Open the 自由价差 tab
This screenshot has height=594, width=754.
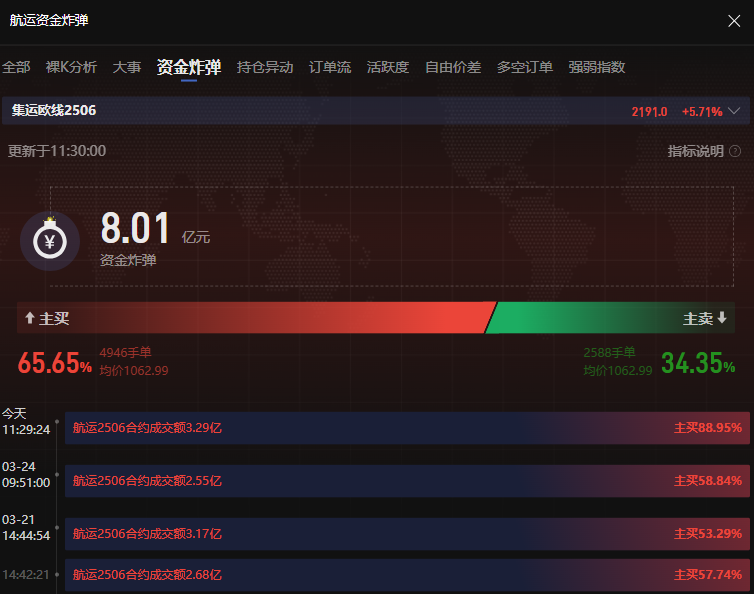453,67
